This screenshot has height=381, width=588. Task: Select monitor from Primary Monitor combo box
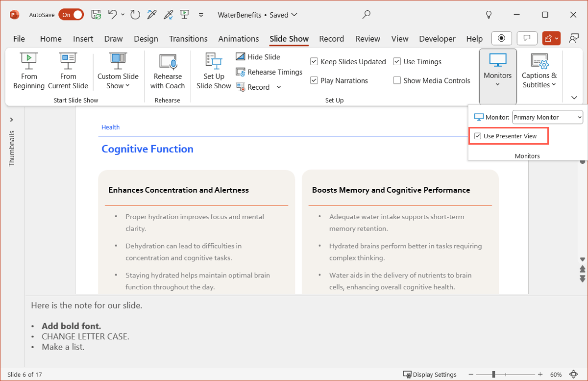point(547,117)
